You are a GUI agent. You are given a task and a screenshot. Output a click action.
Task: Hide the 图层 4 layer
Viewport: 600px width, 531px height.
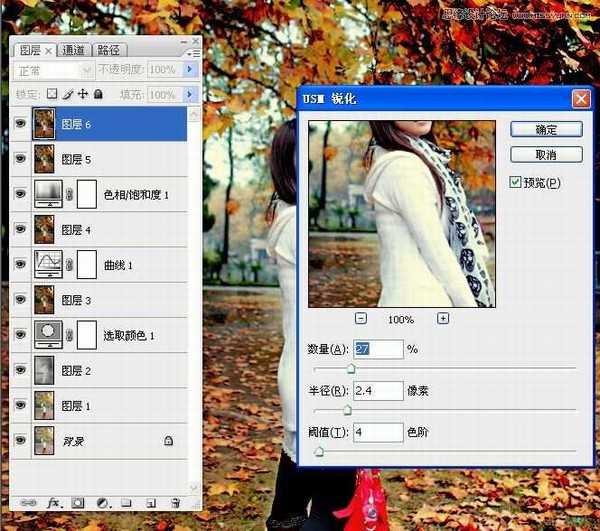[20, 229]
